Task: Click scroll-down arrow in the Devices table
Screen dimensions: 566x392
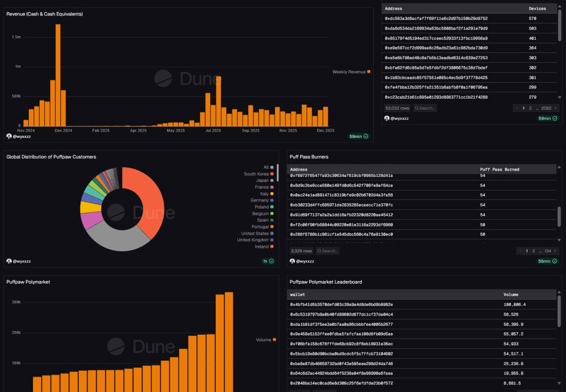Action: pos(559,97)
